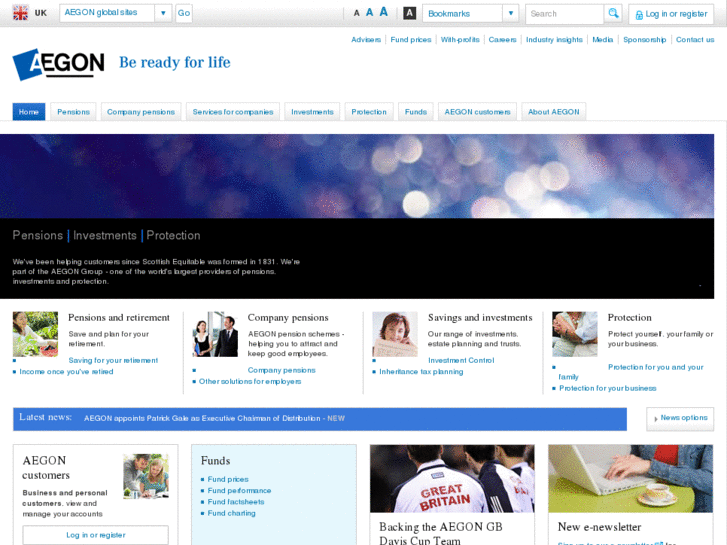Click the Protection thumbnail image
This screenshot has height=545, width=727.
(x=575, y=334)
